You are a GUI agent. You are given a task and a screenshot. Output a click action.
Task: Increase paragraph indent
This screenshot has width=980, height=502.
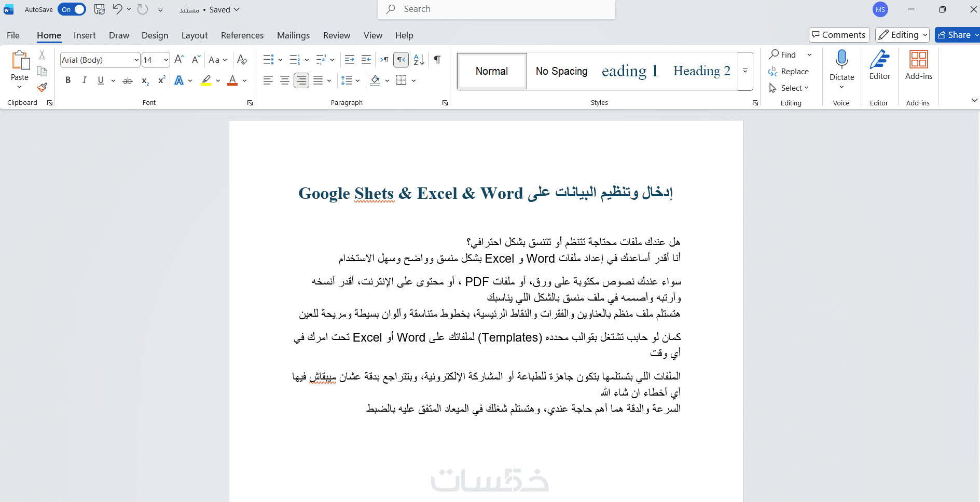pyautogui.click(x=366, y=60)
